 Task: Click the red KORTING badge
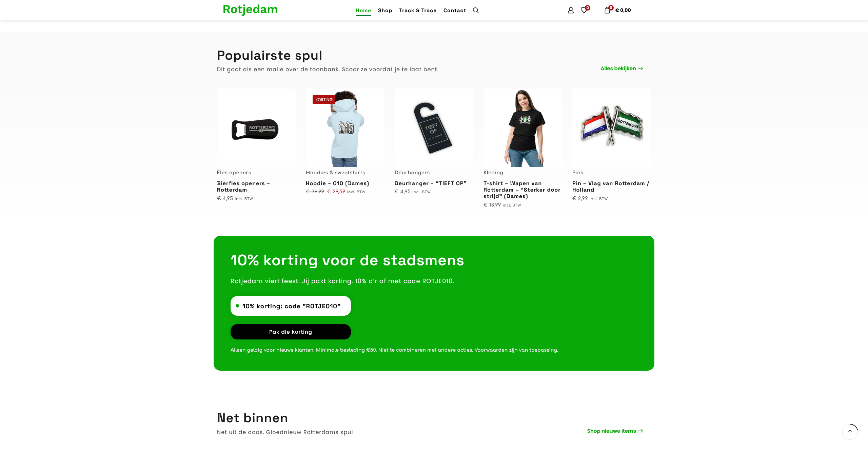point(324,99)
